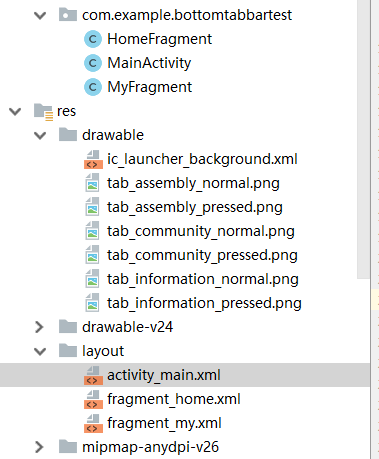
Task: Collapse the com.example.bottomtabbartest package
Action: (40, 15)
